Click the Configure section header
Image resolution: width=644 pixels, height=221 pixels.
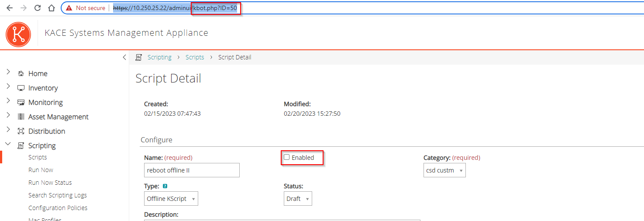tap(156, 140)
